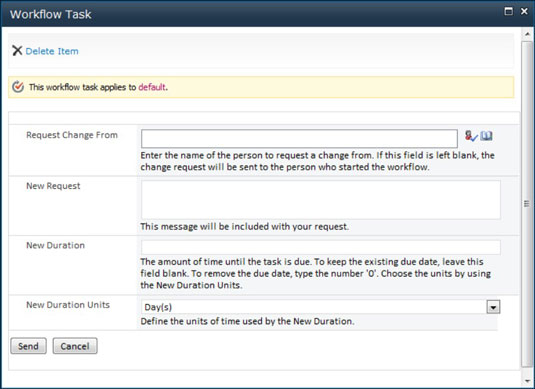Click the 'Workflow Task' dialog title
The image size is (535, 389).
[x=50, y=14]
